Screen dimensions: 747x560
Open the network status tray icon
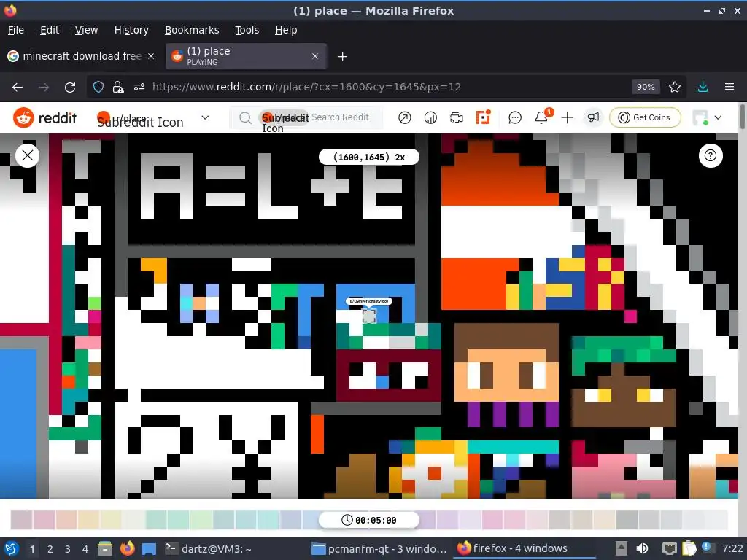click(669, 548)
